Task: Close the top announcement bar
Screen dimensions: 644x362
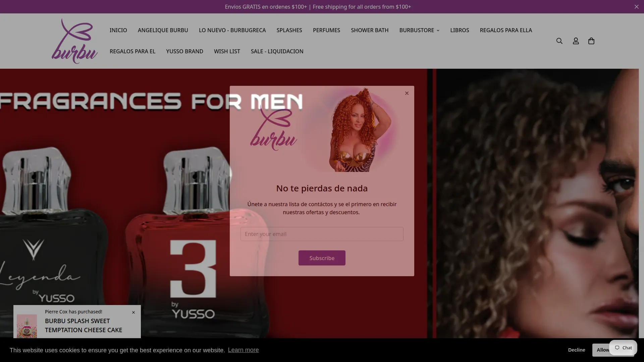Action: pos(636,7)
